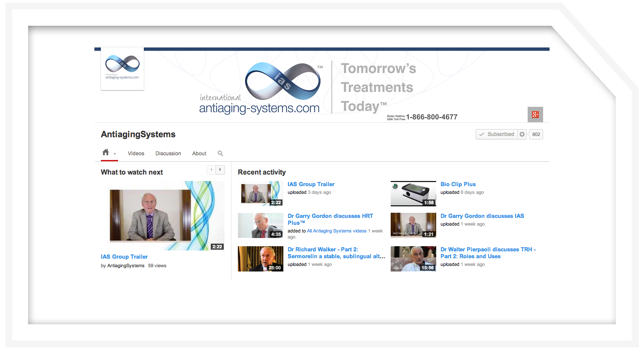Click next arrow in What to watch next

point(220,169)
